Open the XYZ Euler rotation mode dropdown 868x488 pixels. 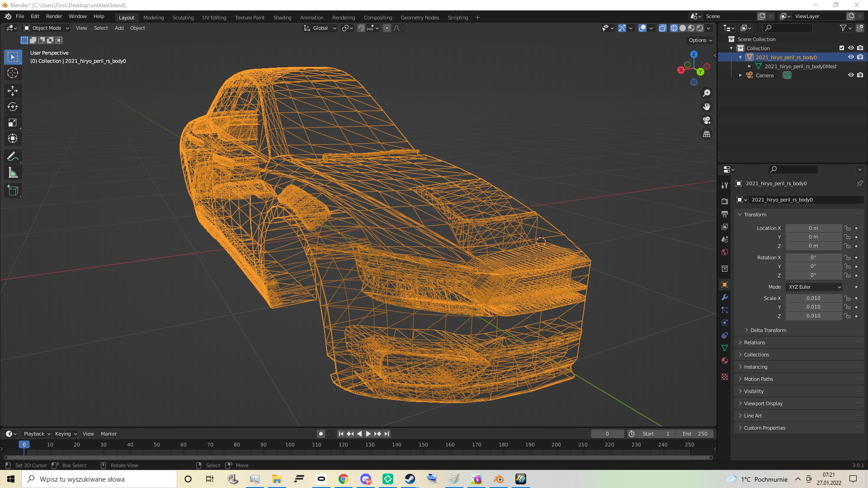coord(814,287)
